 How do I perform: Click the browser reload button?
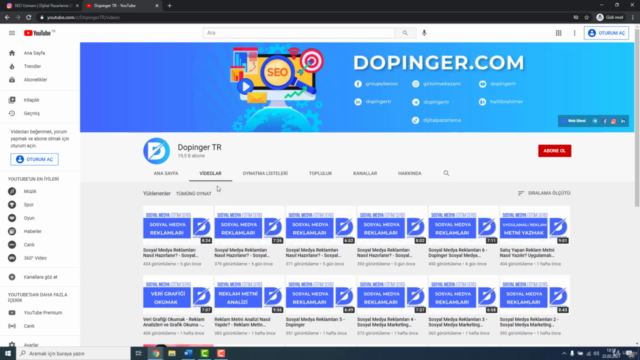(x=29, y=18)
